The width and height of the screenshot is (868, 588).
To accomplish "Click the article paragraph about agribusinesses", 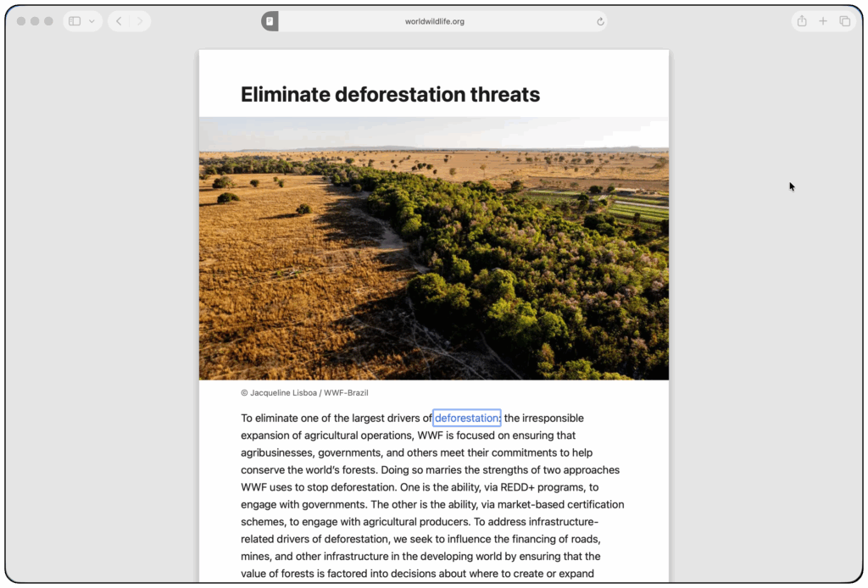I will pyautogui.click(x=432, y=496).
